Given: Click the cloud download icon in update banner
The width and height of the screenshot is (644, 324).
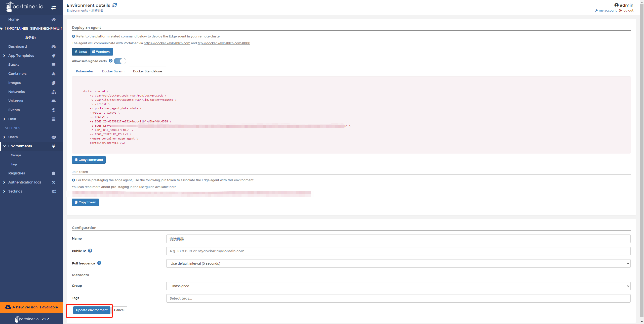Looking at the screenshot, I should (x=8, y=307).
